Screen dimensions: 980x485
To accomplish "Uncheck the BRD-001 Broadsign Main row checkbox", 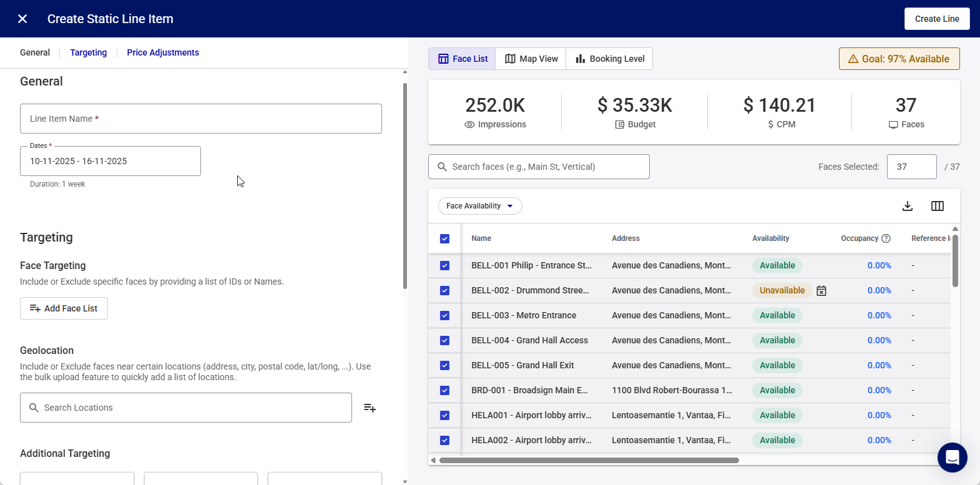I will click(x=444, y=390).
